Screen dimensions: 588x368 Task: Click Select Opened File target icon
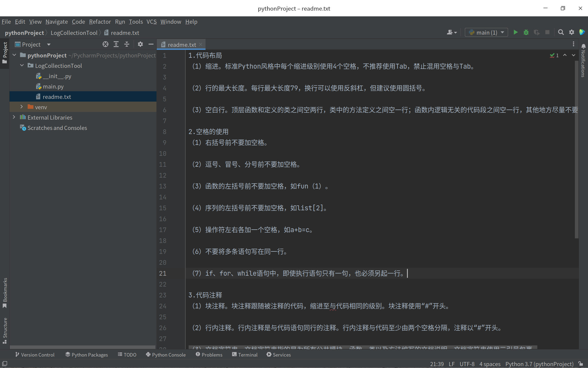(105, 44)
